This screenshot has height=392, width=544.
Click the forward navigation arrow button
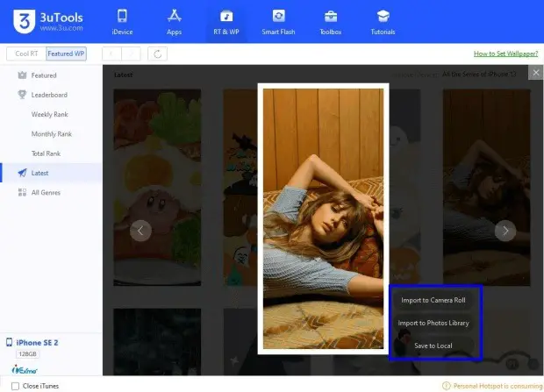coord(131,53)
